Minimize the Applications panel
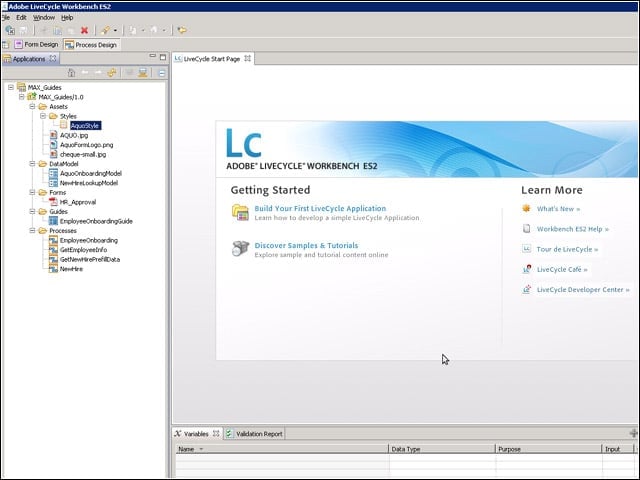The image size is (640, 480). pyautogui.click(x=153, y=56)
